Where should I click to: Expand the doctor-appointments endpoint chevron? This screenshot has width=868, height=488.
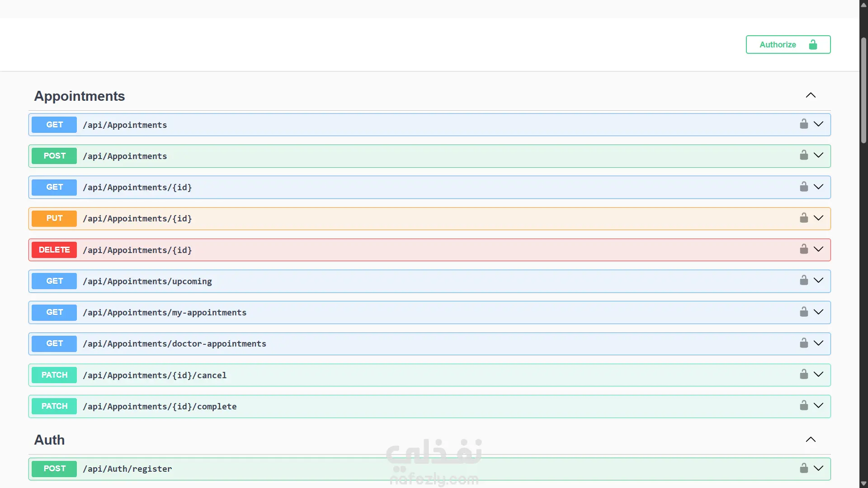pos(818,343)
